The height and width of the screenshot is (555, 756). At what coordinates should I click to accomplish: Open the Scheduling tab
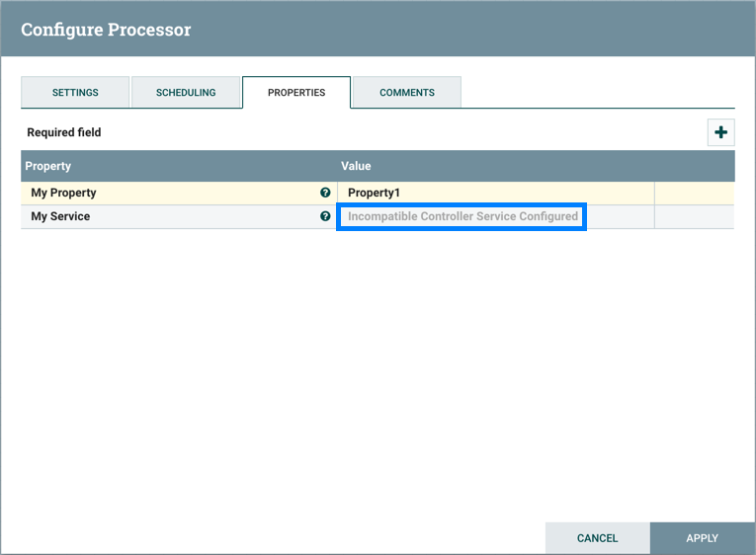point(186,92)
